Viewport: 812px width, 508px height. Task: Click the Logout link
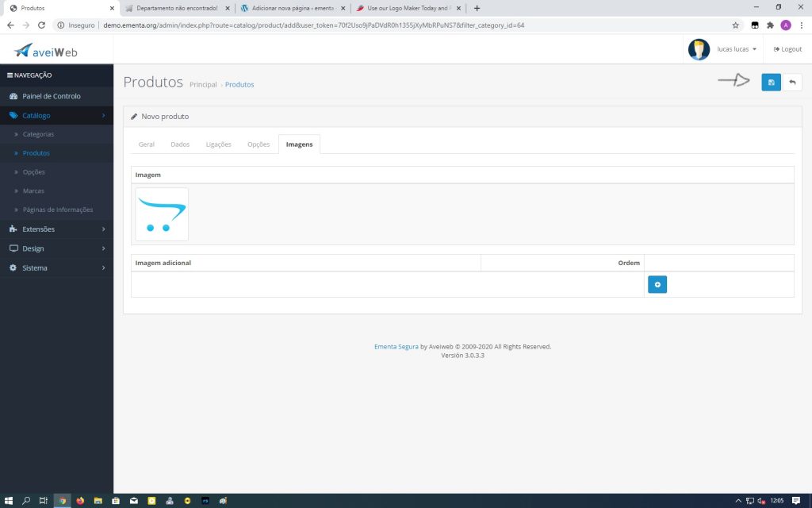(x=787, y=49)
